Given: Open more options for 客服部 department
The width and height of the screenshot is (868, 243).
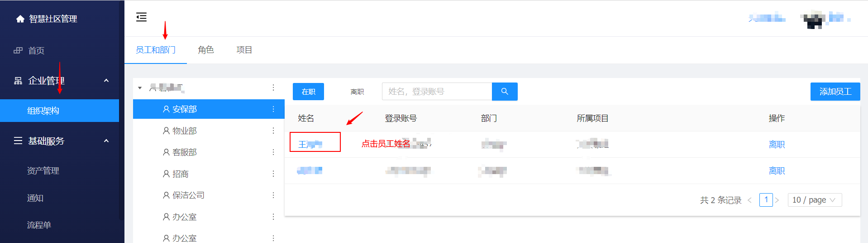Looking at the screenshot, I should [x=273, y=152].
